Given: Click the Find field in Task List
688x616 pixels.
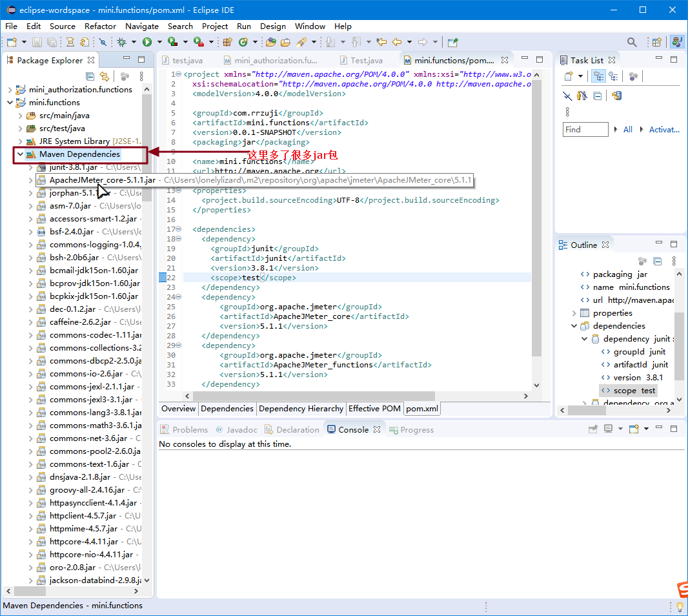Looking at the screenshot, I should coord(585,130).
